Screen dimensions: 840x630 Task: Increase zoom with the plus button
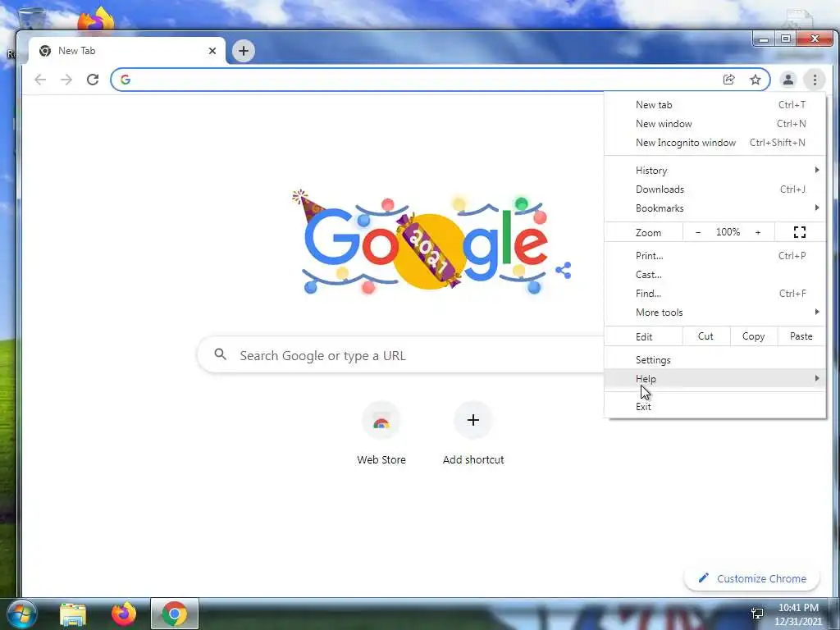click(x=757, y=232)
